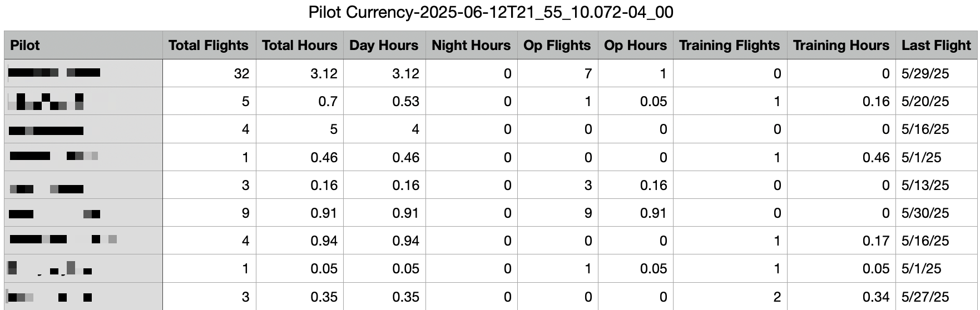The image size is (980, 310).
Task: Select the Day Hours column header
Action: pyautogui.click(x=384, y=45)
